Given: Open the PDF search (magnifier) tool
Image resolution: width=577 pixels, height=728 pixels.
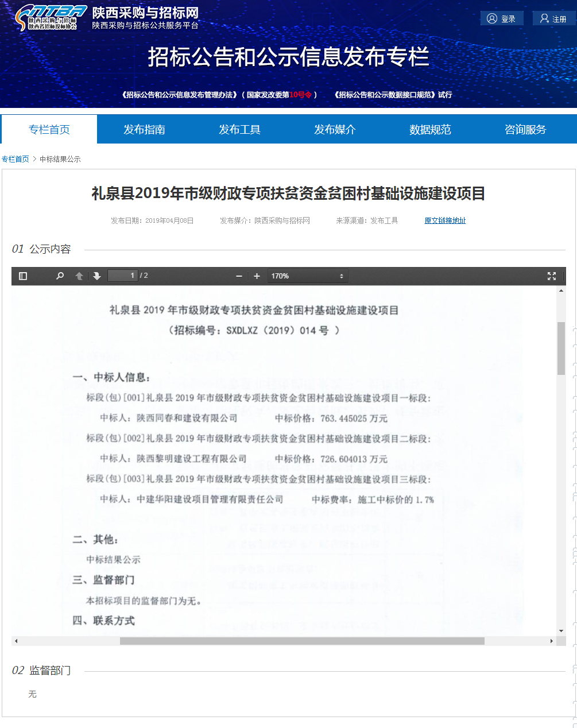Looking at the screenshot, I should pos(60,276).
